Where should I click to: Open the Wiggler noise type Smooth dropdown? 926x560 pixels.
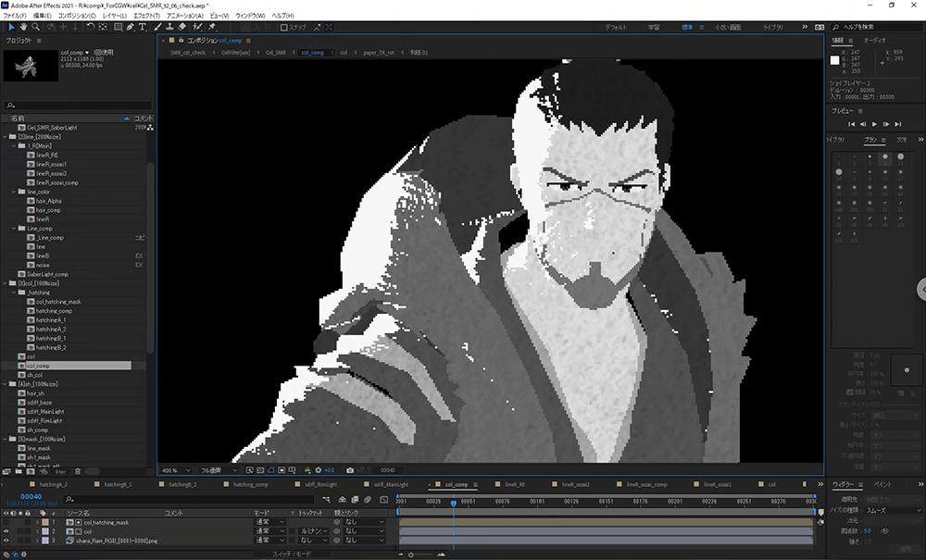pos(893,510)
